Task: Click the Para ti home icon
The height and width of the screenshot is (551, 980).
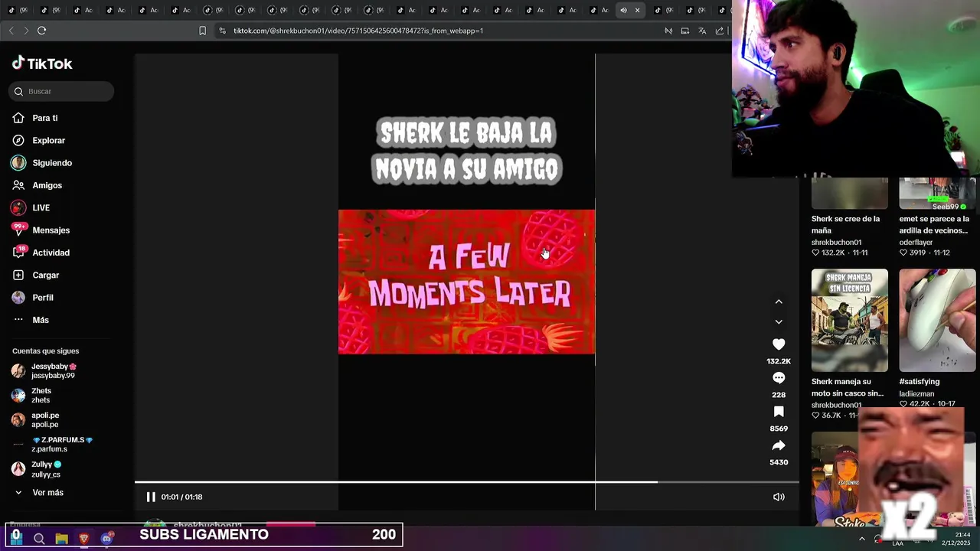Action: click(x=18, y=118)
